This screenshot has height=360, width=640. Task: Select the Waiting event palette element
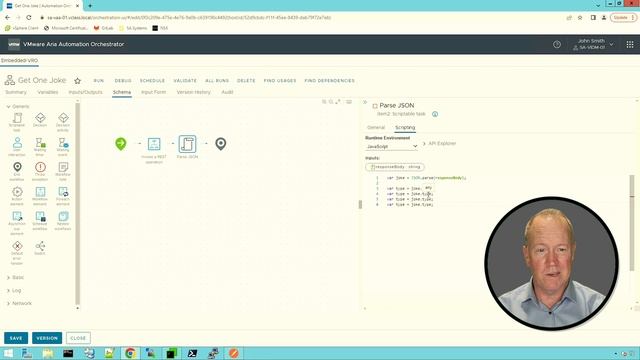point(63,147)
